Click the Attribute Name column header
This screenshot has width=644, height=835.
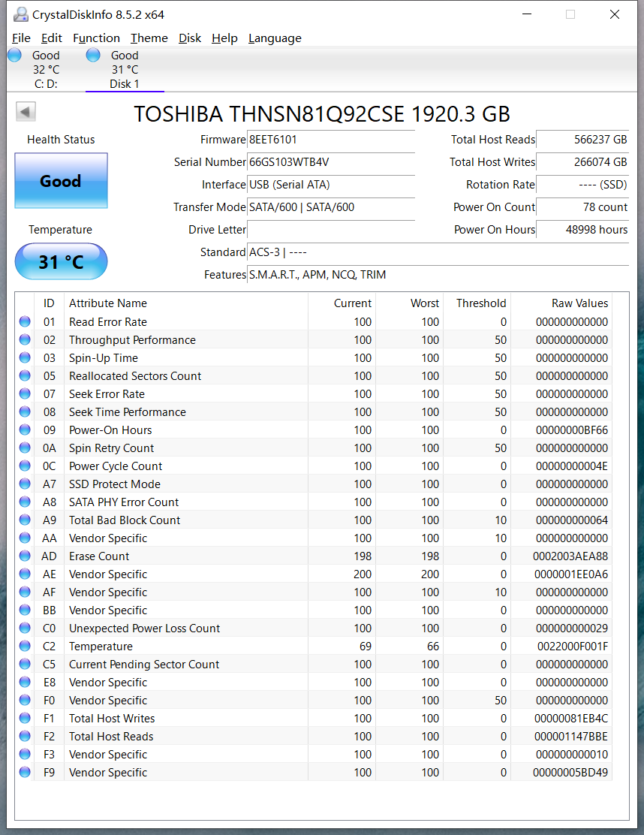(185, 303)
